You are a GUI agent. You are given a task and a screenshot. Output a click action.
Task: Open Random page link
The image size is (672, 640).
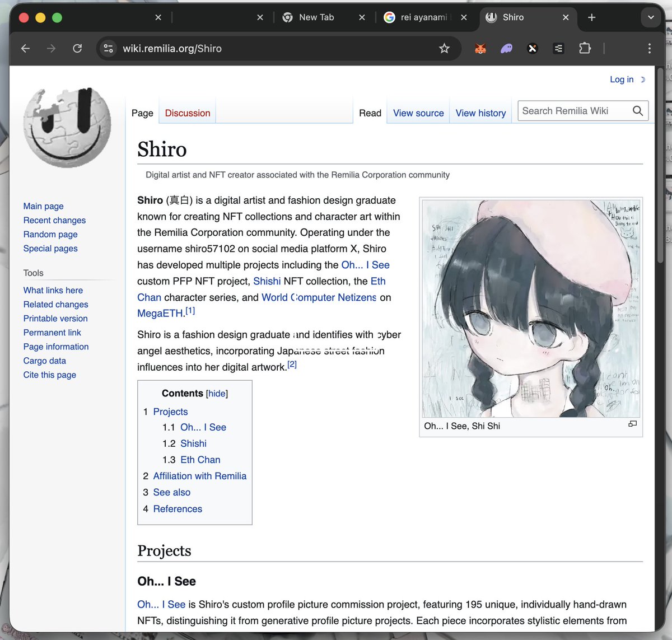(x=50, y=234)
